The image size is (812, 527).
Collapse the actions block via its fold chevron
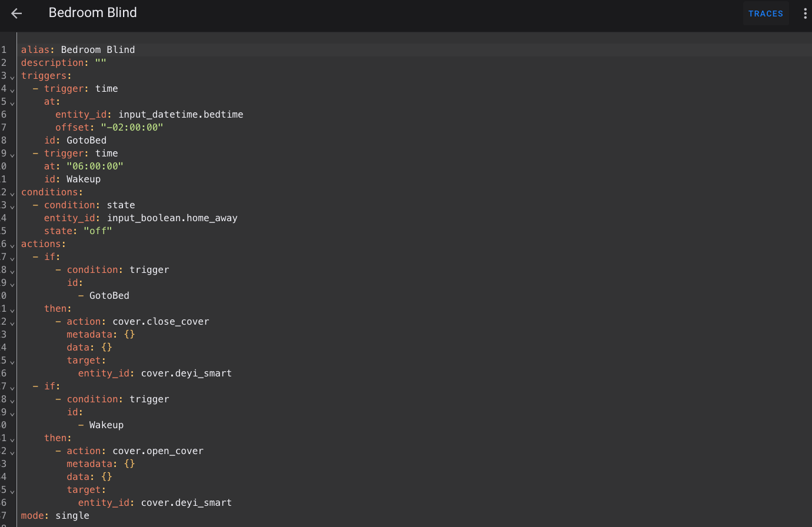[x=12, y=245]
